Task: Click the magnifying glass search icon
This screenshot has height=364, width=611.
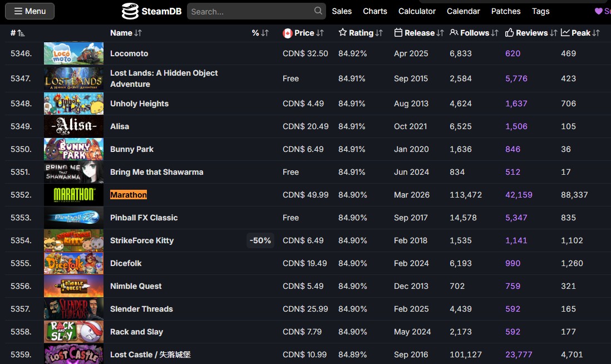Action: point(318,11)
